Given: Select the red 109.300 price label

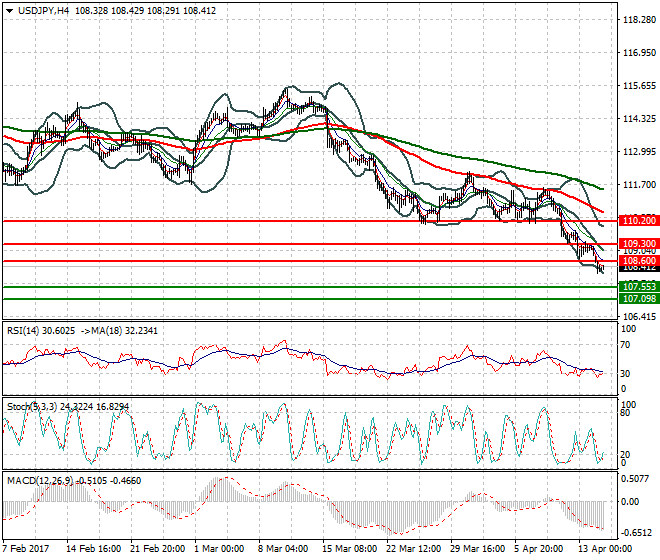Looking at the screenshot, I should 637,244.
